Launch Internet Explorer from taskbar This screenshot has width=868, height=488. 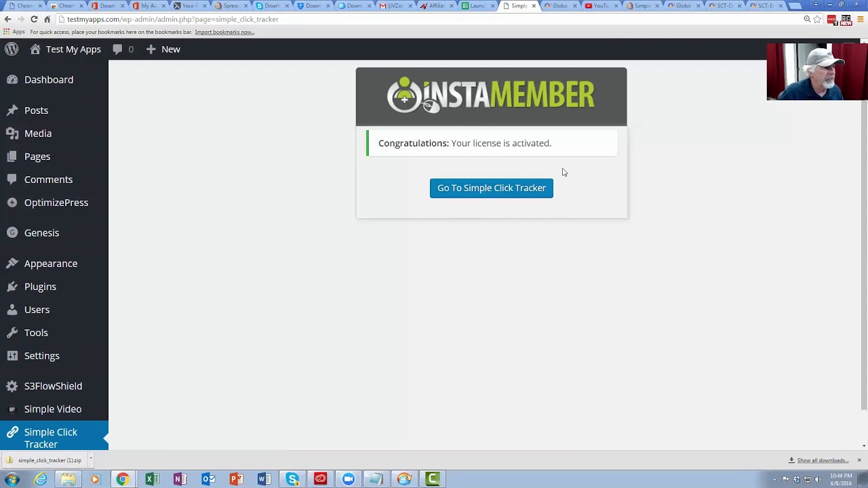click(41, 479)
